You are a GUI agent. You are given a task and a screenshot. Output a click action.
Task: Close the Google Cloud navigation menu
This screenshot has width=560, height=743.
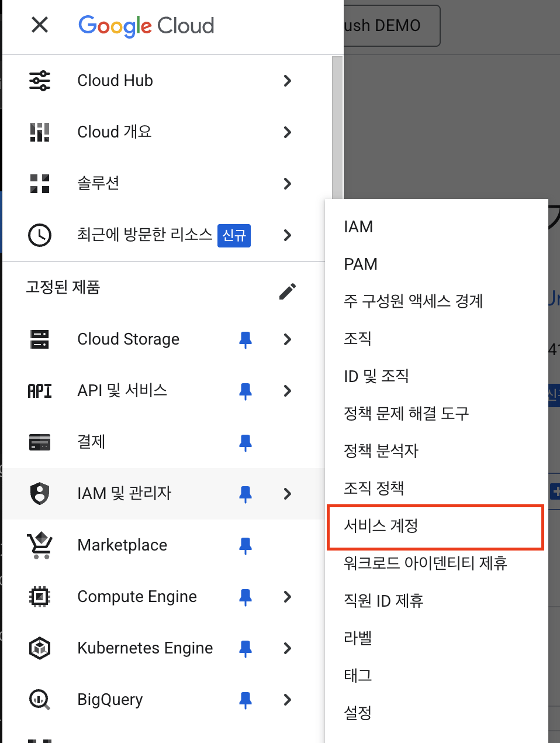40,25
